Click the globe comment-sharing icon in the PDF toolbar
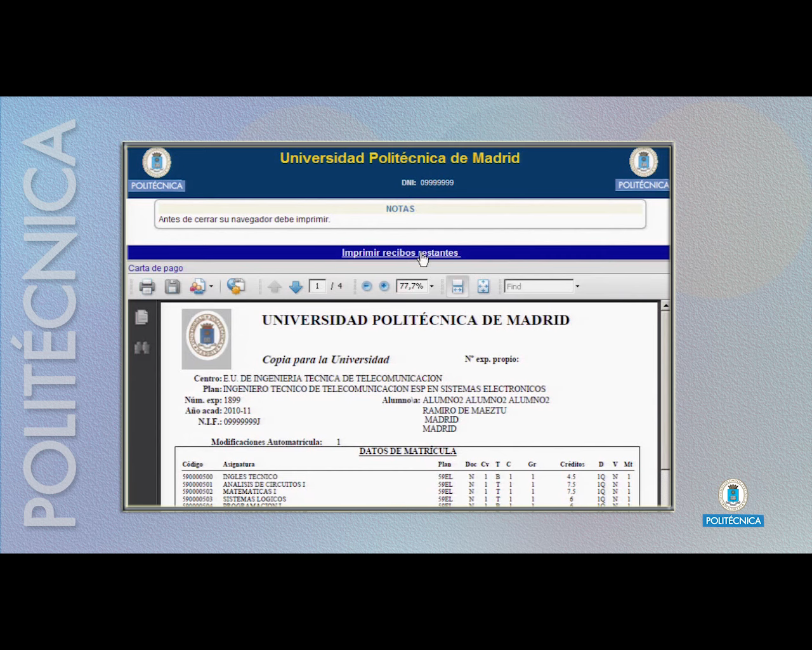This screenshot has width=812, height=650. point(236,286)
